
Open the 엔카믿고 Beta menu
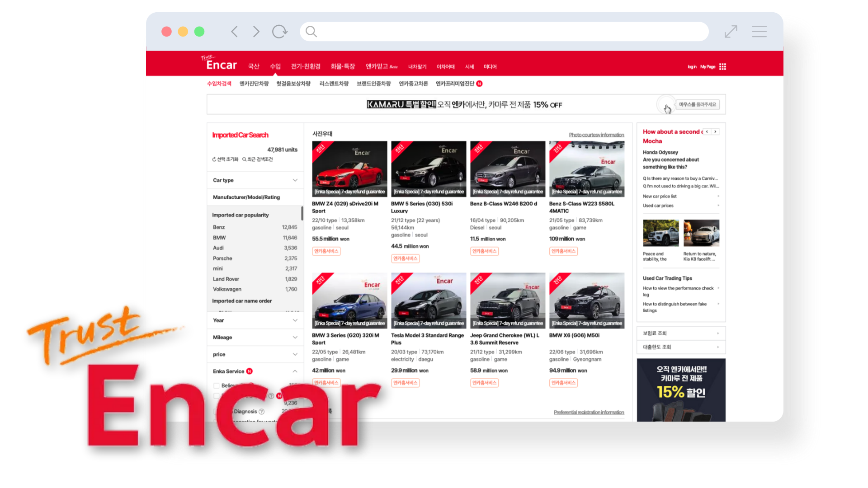pyautogui.click(x=382, y=66)
